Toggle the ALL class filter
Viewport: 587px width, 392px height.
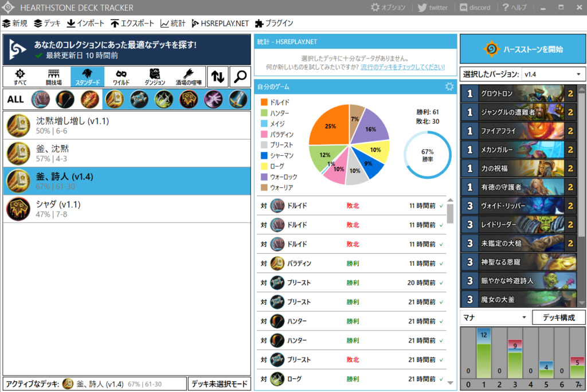[x=15, y=99]
